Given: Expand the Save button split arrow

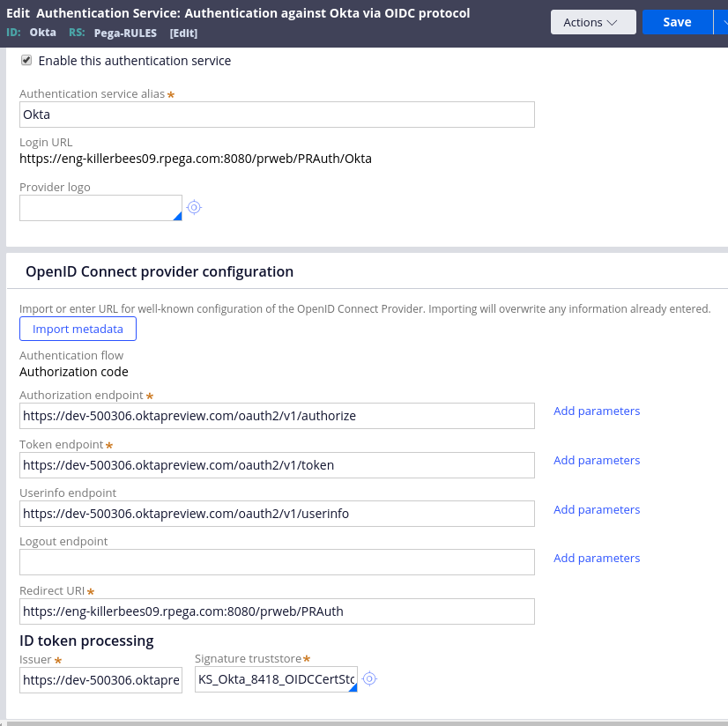Looking at the screenshot, I should point(722,22).
